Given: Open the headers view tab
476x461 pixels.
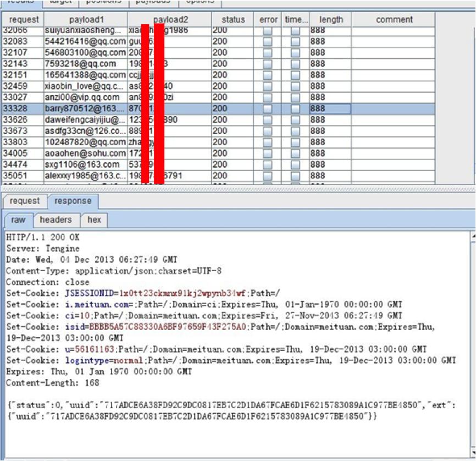Looking at the screenshot, I should pos(56,220).
